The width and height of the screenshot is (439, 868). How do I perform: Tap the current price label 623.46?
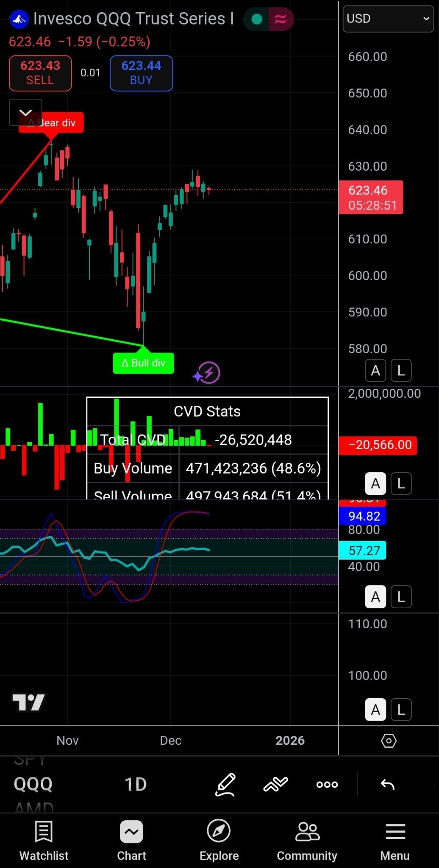pos(371,197)
